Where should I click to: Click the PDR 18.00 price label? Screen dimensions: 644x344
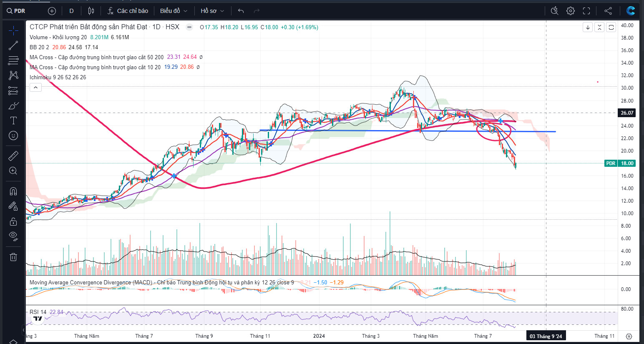pyautogui.click(x=620, y=163)
